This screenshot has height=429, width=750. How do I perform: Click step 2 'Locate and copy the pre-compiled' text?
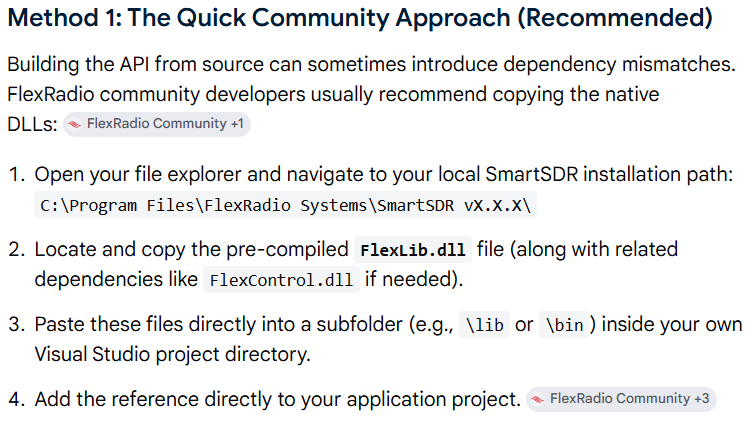coord(191,250)
